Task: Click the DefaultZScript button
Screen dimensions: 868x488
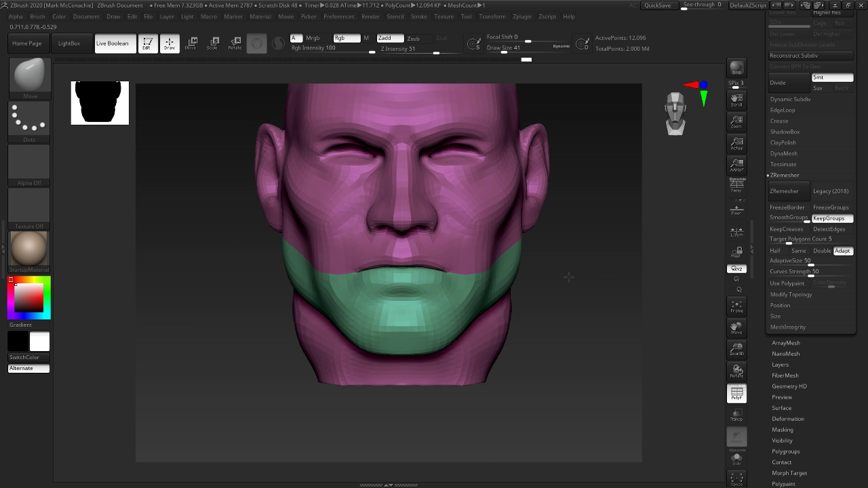Action: 749,5
